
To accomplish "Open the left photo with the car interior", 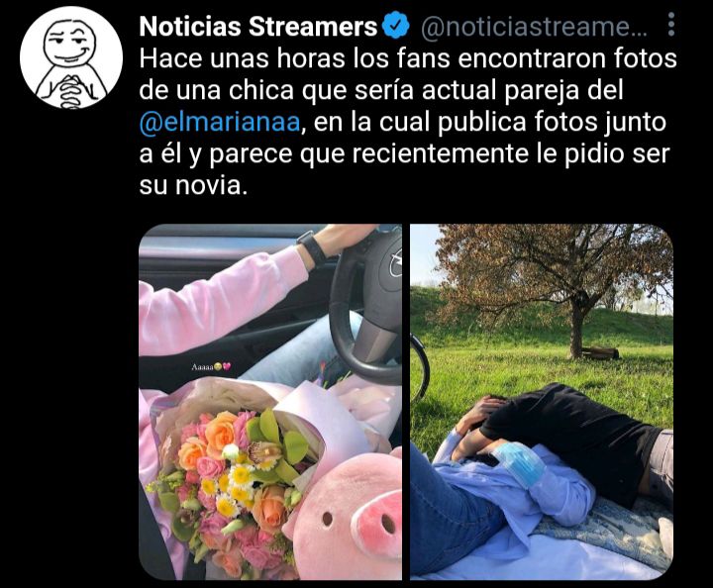I will pos(270,402).
